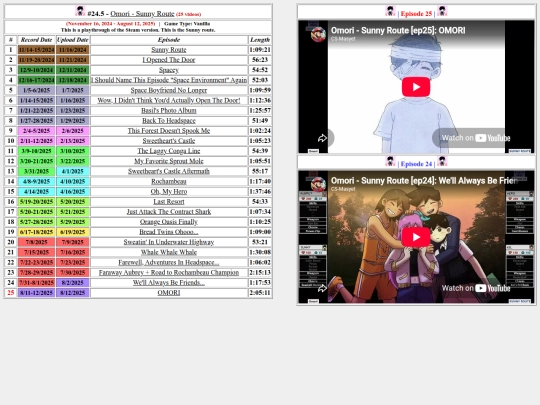The image size is (540, 405).
Task: Click record date 11/14-15/2024 cell
Action: coord(37,50)
